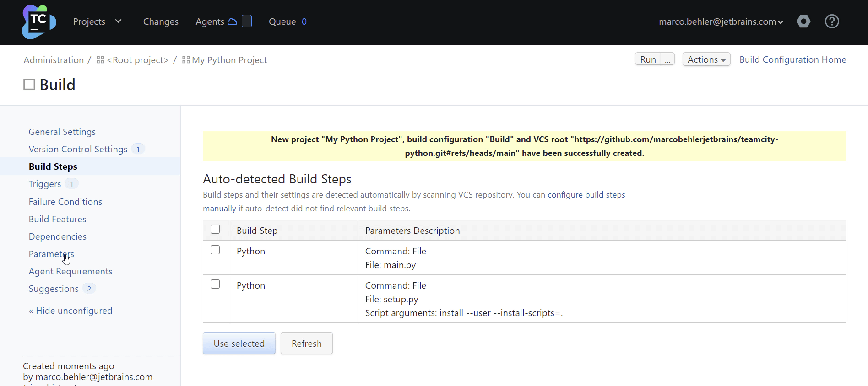The image size is (868, 386).
Task: Toggle the select-all build steps checkbox
Action: click(215, 230)
